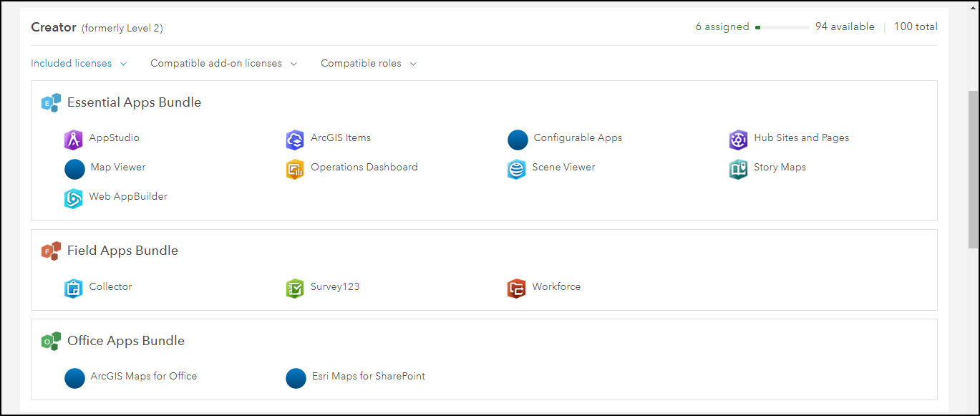
Task: Click the Operations Dashboard icon
Action: [295, 169]
